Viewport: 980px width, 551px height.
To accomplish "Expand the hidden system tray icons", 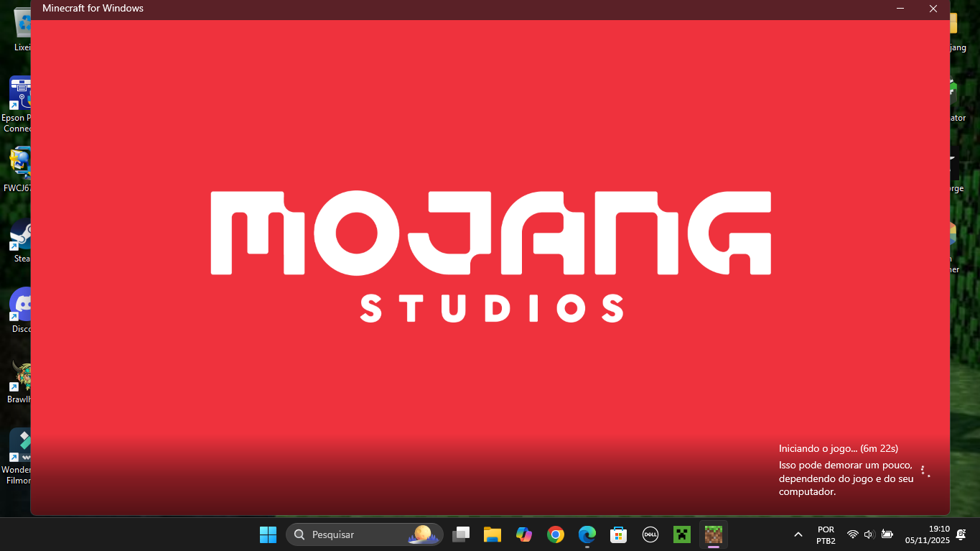I will tap(798, 534).
